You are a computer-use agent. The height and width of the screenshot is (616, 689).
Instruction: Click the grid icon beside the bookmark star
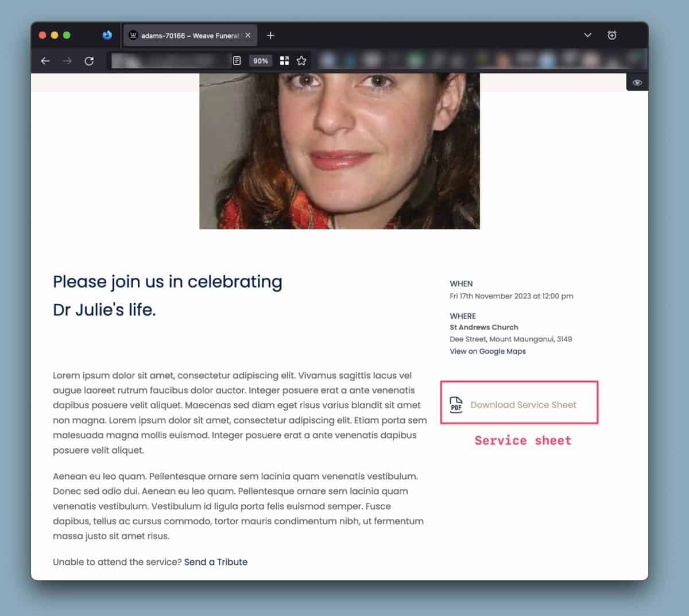[x=284, y=61]
